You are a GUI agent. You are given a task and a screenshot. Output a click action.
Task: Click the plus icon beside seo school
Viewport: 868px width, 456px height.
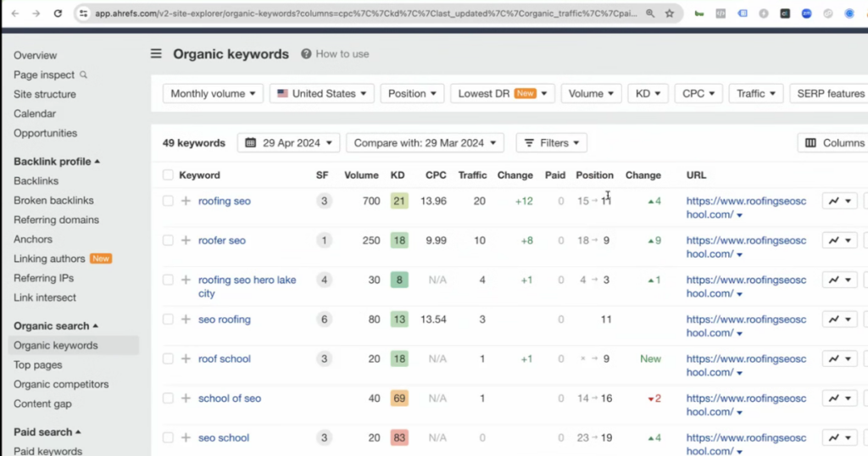[x=186, y=437]
